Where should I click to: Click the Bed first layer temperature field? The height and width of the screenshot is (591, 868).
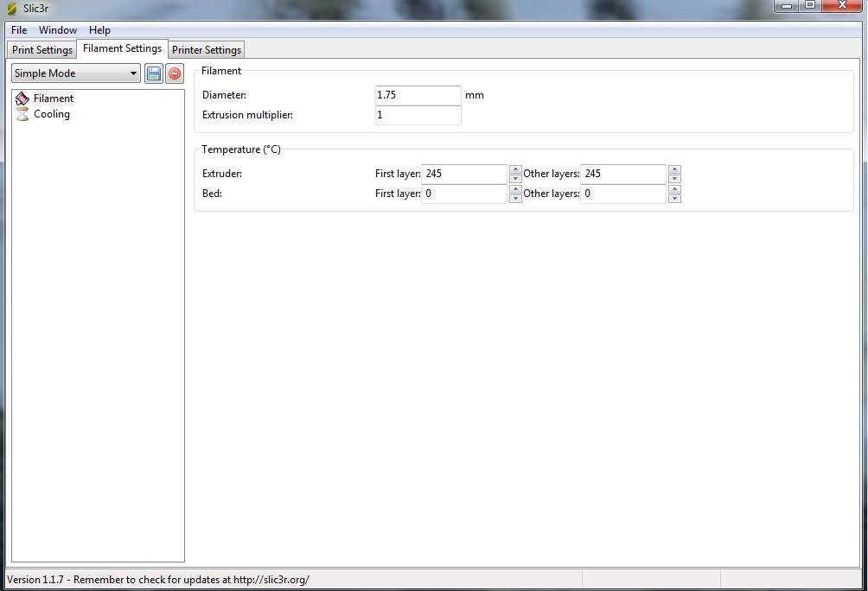pyautogui.click(x=463, y=194)
